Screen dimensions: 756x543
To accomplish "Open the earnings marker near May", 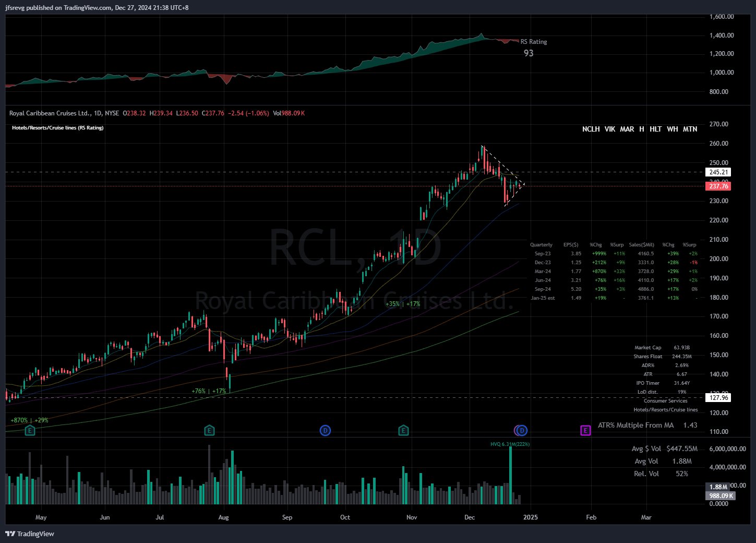I will tap(30, 431).
